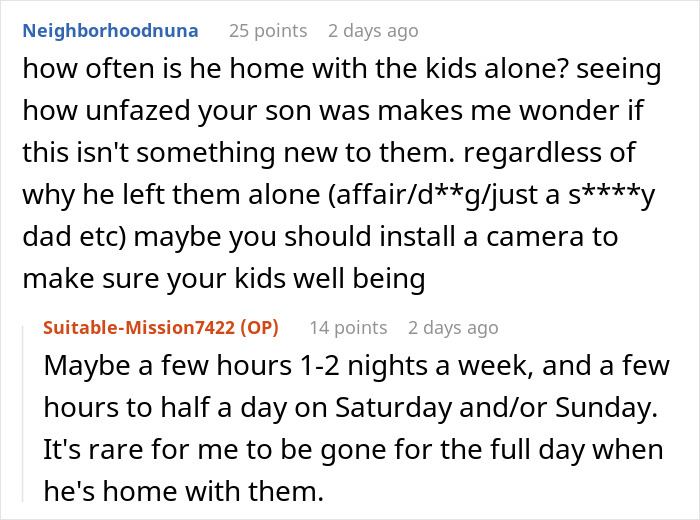Open the Neighborhoodnuna user profile

click(x=110, y=31)
